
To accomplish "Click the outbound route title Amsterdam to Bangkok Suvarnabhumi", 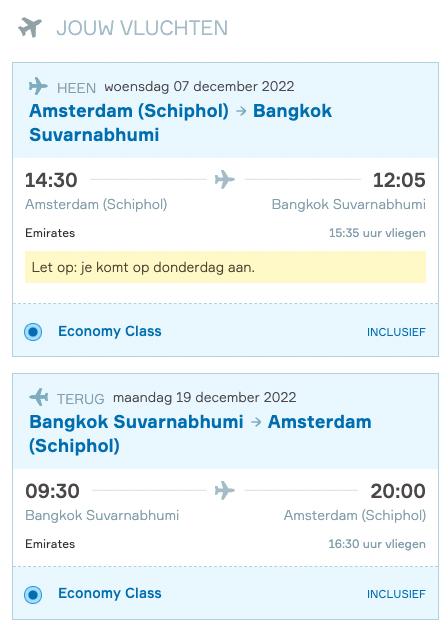I will [181, 123].
